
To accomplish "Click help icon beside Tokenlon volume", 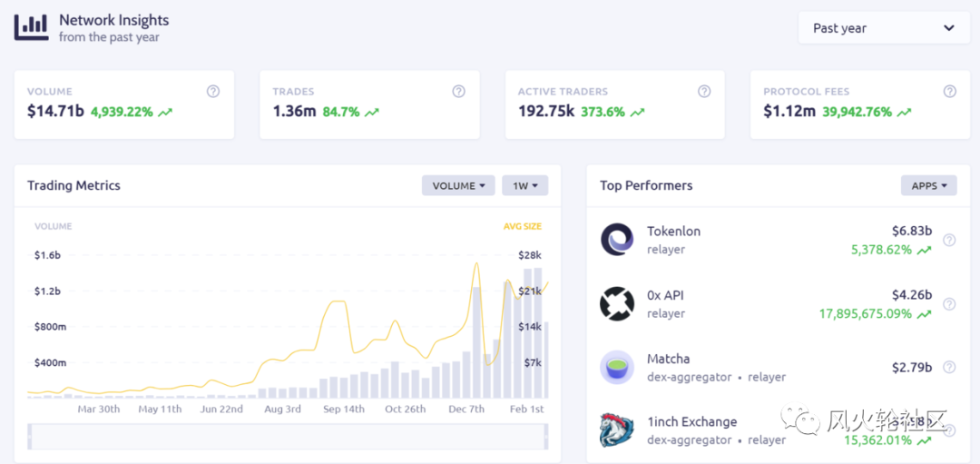I will [x=949, y=240].
